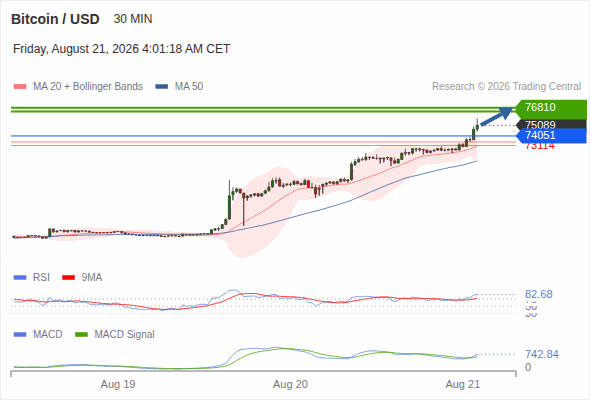Click the MACD value 742.84 readout

(x=542, y=354)
